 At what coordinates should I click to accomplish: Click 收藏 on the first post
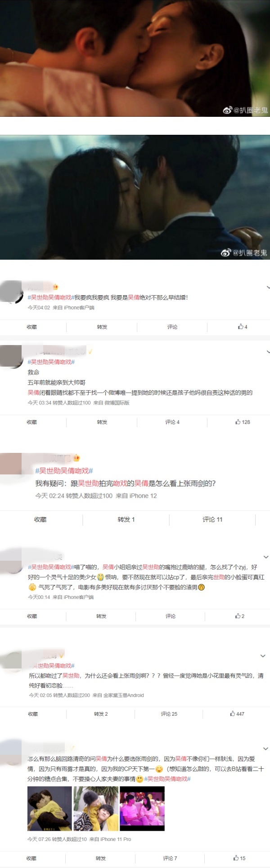[31, 327]
